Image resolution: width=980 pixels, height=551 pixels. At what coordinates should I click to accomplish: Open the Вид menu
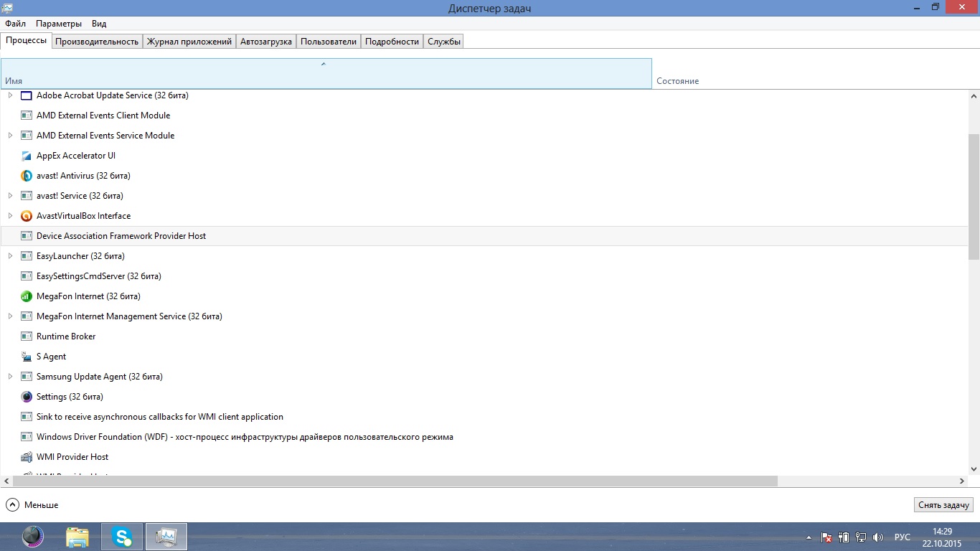point(99,24)
